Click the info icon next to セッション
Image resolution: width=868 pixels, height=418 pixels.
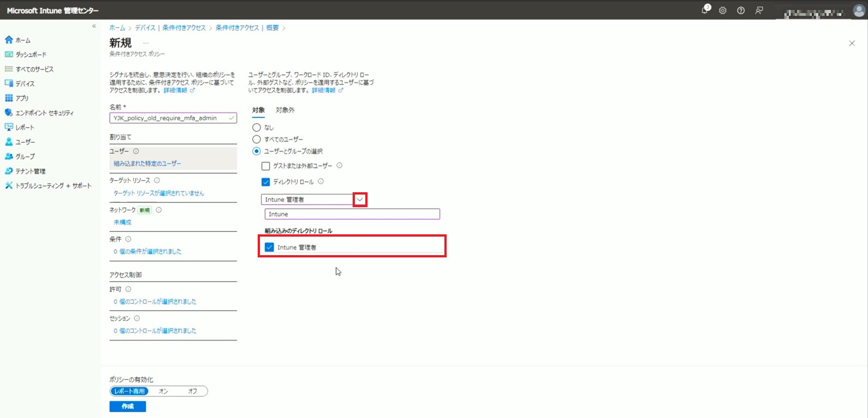137,318
